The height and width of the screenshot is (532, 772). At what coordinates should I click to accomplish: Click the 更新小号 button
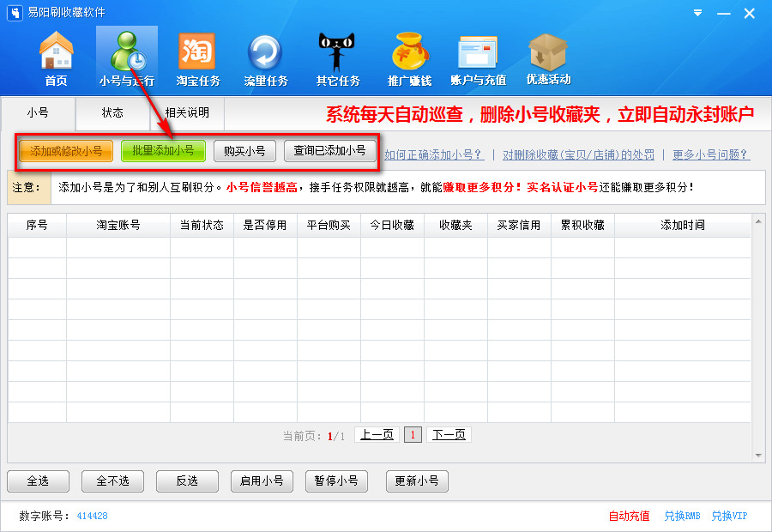[417, 481]
